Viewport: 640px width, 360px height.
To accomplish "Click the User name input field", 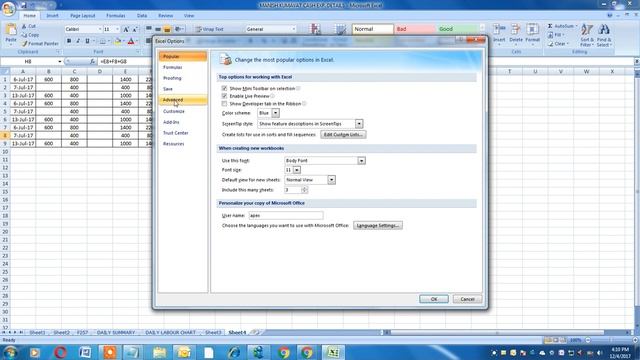I will pyautogui.click(x=286, y=215).
